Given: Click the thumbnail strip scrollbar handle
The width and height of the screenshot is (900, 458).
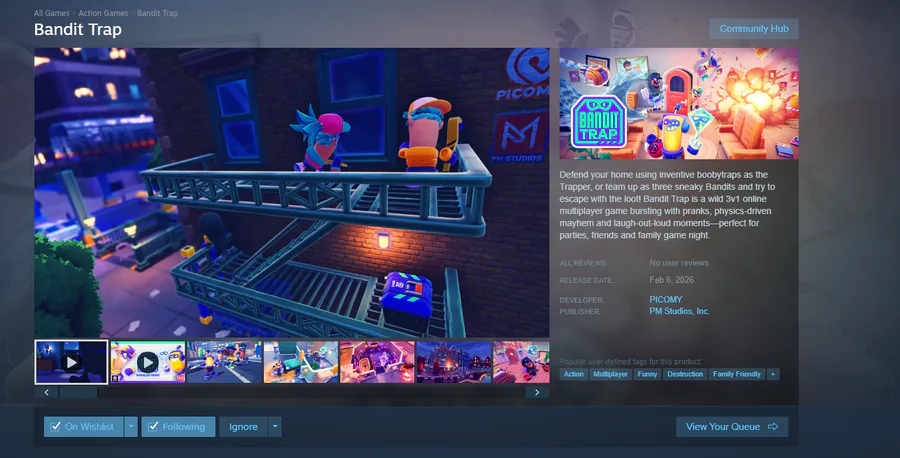Looking at the screenshot, I should tap(79, 393).
